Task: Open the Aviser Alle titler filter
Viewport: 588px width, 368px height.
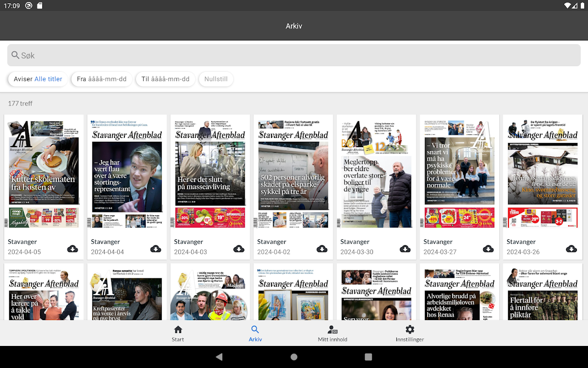Action: 38,79
